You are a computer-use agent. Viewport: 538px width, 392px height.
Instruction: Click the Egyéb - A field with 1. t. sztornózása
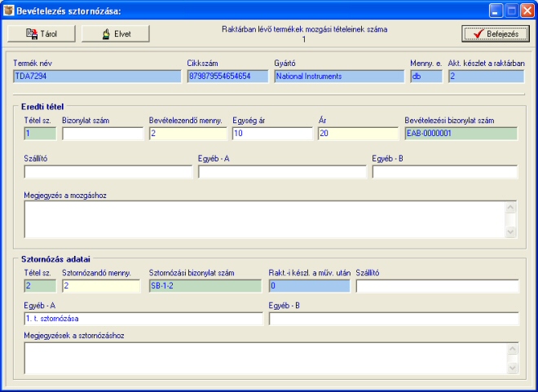[x=143, y=319]
